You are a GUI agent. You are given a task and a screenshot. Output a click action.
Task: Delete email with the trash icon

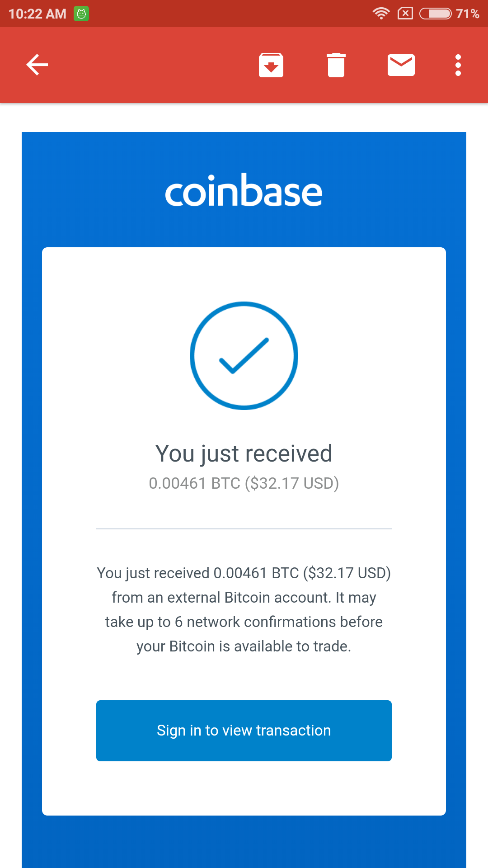(x=336, y=65)
